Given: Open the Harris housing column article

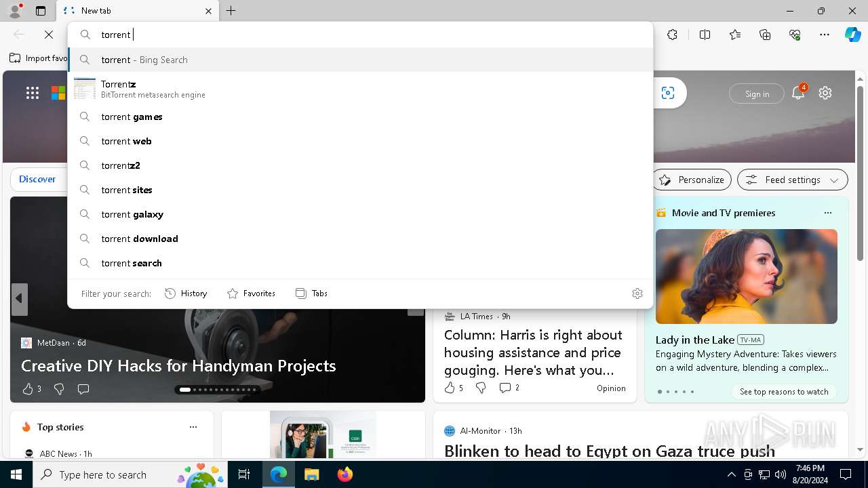Looking at the screenshot, I should pyautogui.click(x=533, y=352).
